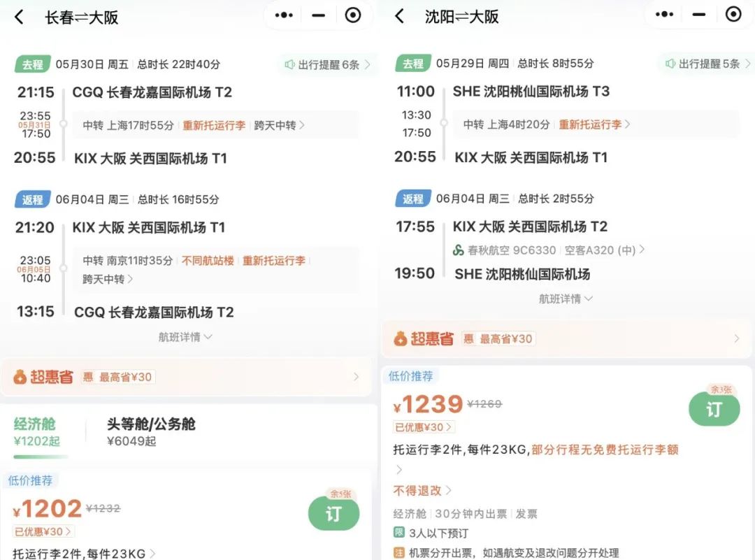
Task: Tap speaker icon beside 出行提醒6条
Action: 289,64
